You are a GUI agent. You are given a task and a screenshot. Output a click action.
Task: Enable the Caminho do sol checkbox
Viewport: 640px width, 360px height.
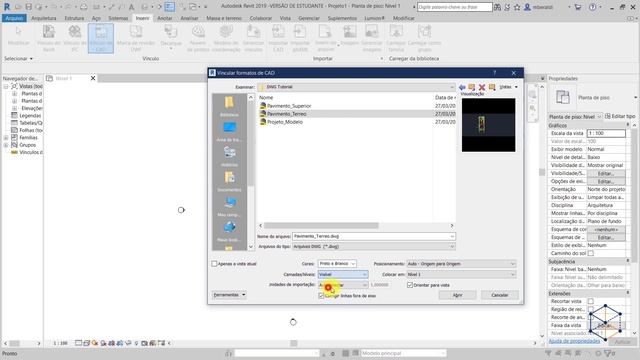[591, 253]
